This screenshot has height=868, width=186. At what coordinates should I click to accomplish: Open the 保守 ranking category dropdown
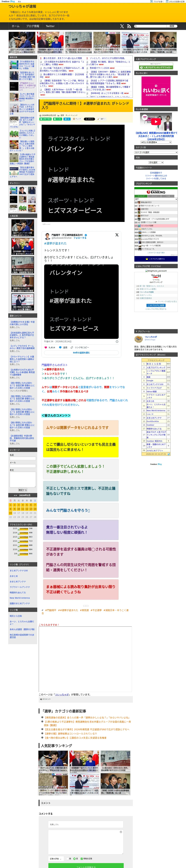(x=156, y=199)
